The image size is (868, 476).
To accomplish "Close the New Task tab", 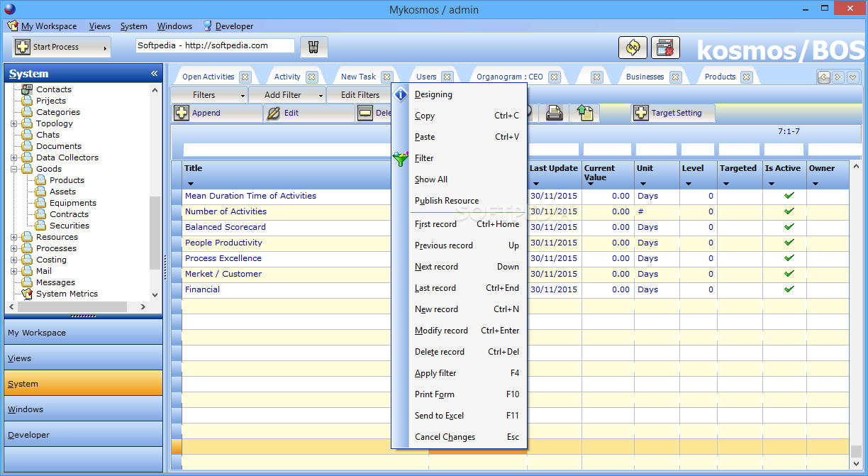I will pos(386,77).
